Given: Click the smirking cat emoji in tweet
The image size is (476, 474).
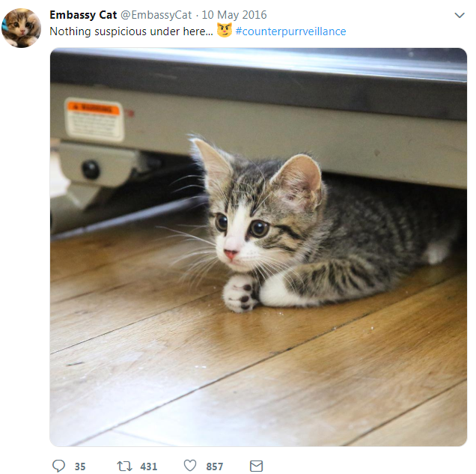Looking at the screenshot, I should (x=225, y=31).
